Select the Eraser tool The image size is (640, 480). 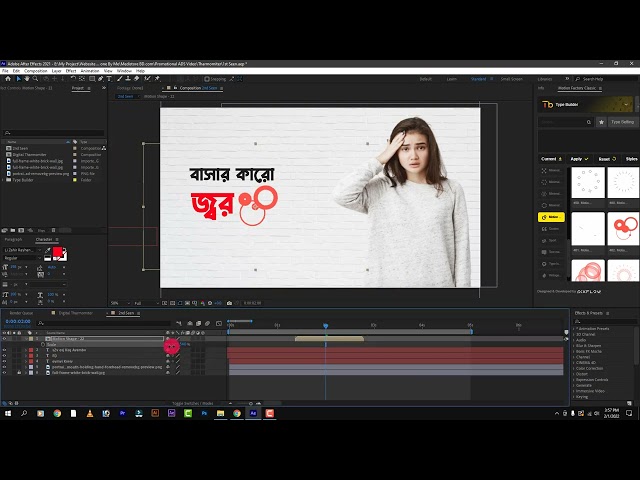click(136, 79)
